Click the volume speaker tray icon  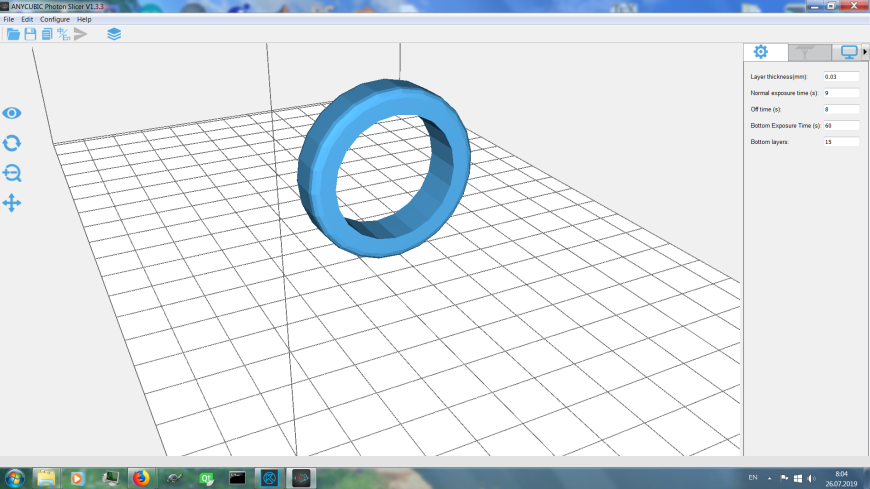[811, 478]
